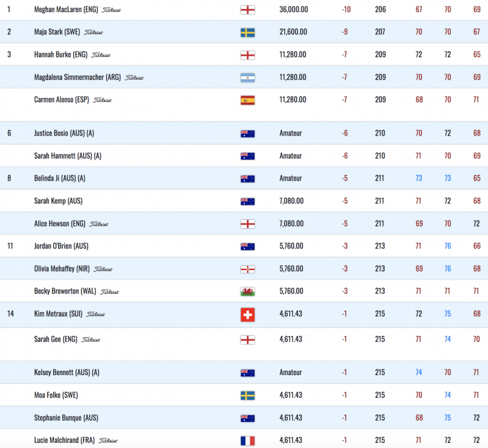Click Moa Folke (SWE) name
This screenshot has width=488, height=448.
[x=56, y=395]
